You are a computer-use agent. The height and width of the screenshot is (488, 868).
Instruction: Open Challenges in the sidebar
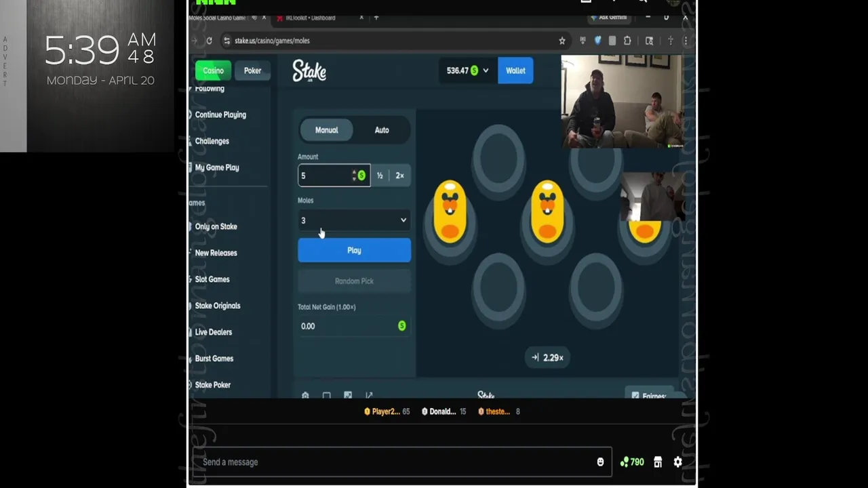coord(212,141)
